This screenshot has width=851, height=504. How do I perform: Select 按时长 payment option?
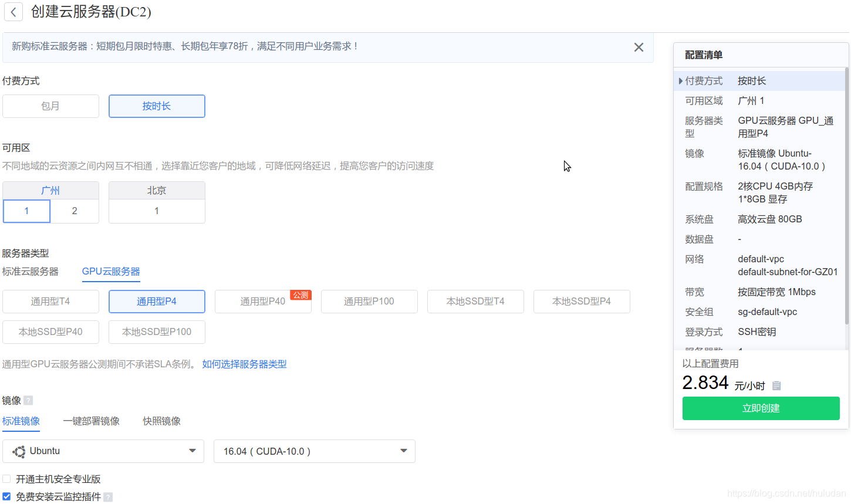pyautogui.click(x=157, y=106)
